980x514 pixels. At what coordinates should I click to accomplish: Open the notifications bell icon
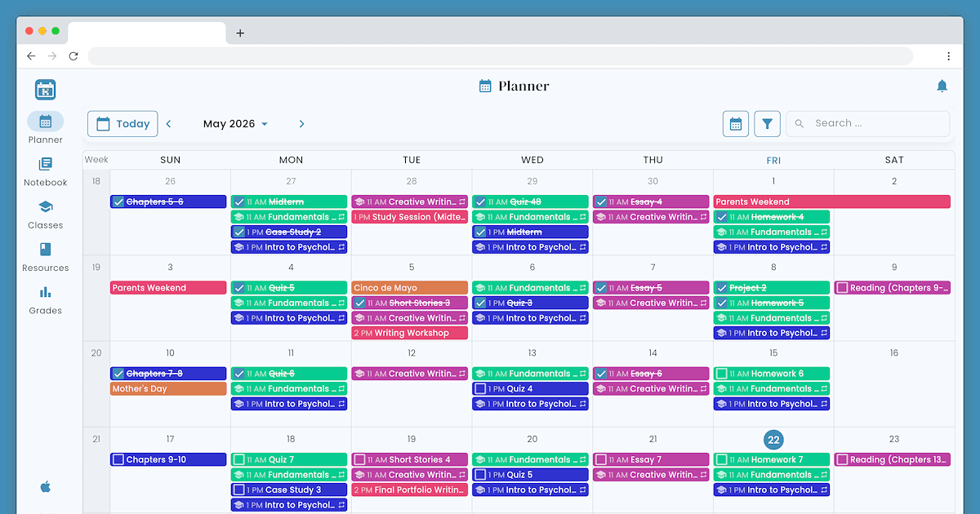coord(942,86)
